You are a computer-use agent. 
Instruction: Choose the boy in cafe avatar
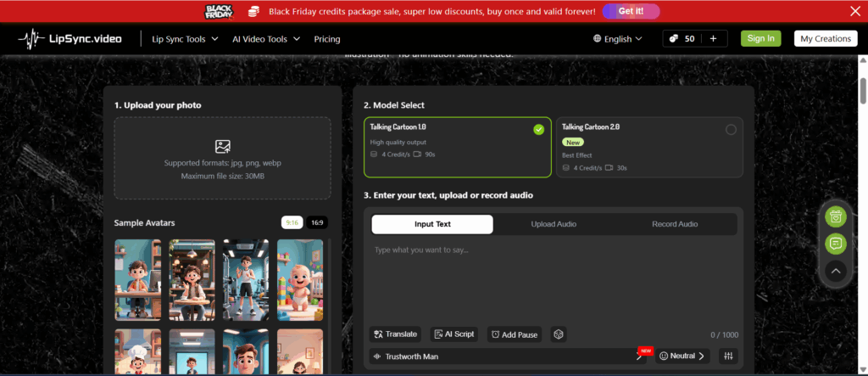192,279
